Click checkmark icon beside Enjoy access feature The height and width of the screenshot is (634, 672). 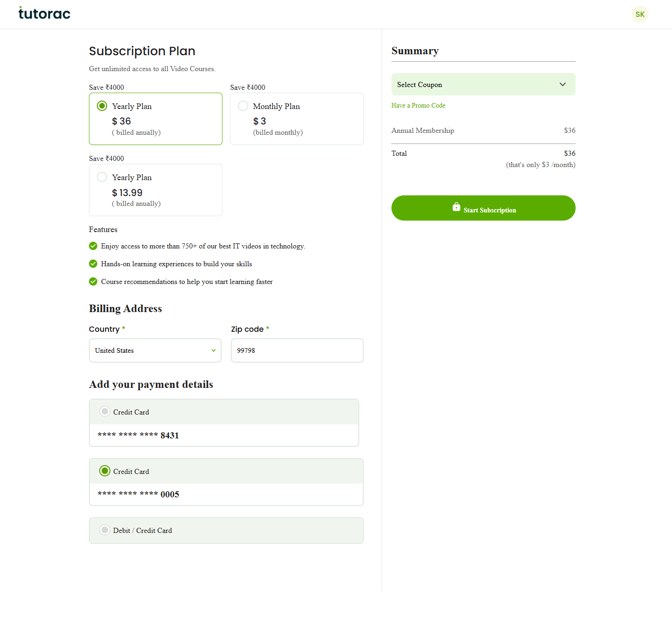(93, 246)
